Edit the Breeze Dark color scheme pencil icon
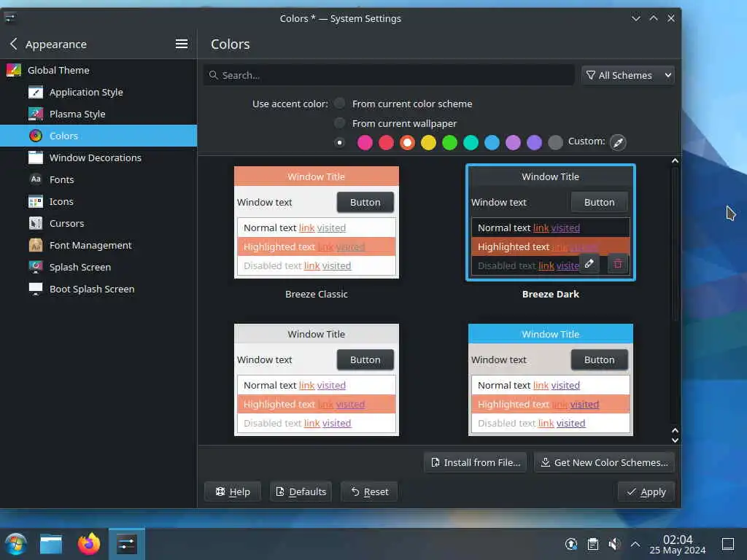This screenshot has width=747, height=560. click(x=589, y=264)
